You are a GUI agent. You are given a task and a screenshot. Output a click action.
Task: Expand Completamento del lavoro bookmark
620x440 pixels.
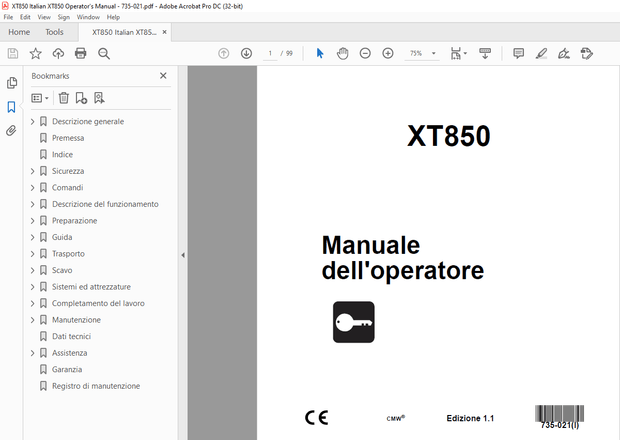pyautogui.click(x=33, y=304)
